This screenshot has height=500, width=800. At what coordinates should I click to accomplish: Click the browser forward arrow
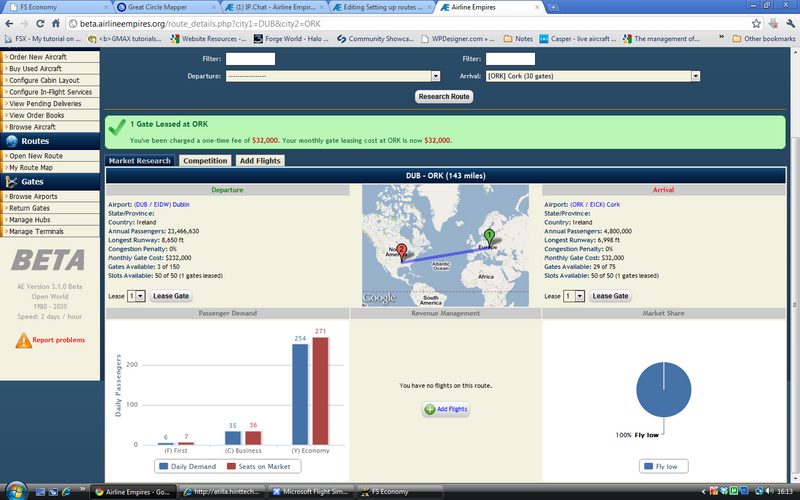click(24, 23)
